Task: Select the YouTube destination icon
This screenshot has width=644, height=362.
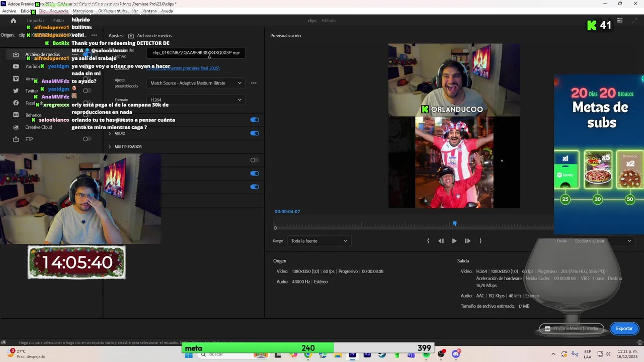Action: [16, 66]
